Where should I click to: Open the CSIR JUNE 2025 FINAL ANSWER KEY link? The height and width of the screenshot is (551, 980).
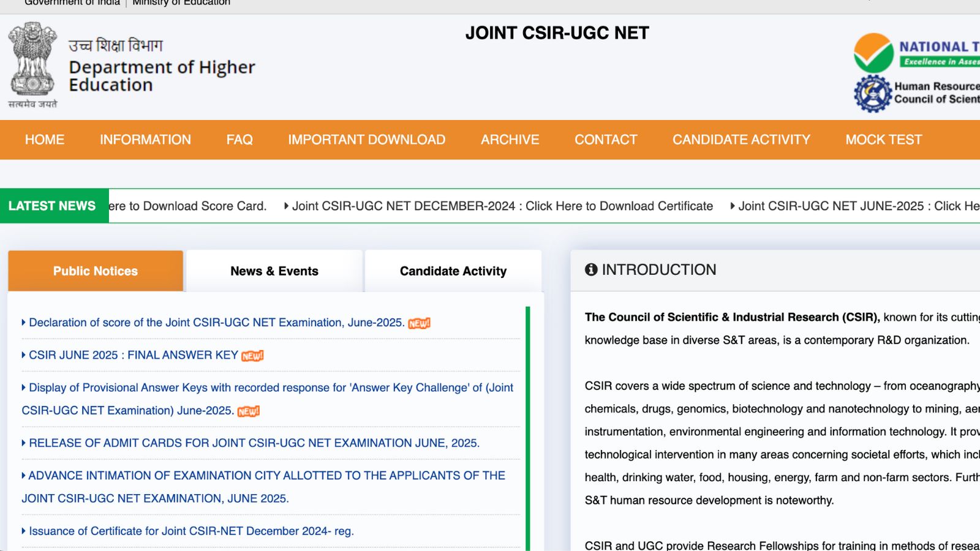(134, 355)
